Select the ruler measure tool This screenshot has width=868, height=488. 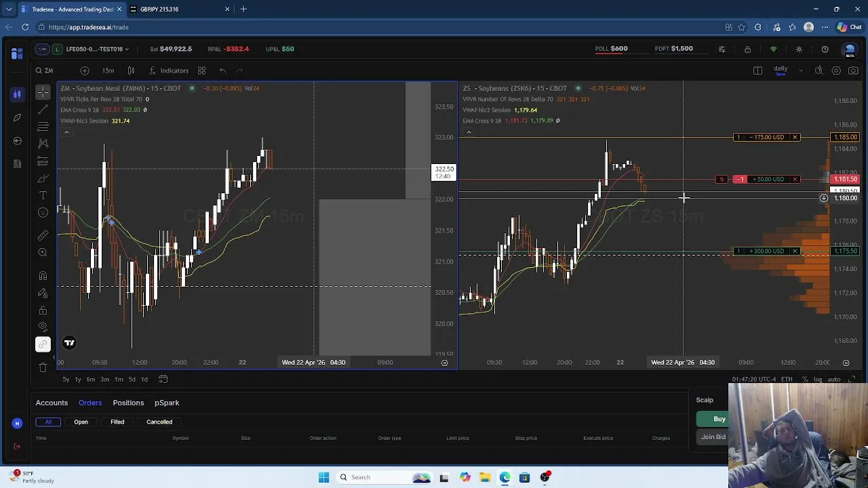coord(43,235)
